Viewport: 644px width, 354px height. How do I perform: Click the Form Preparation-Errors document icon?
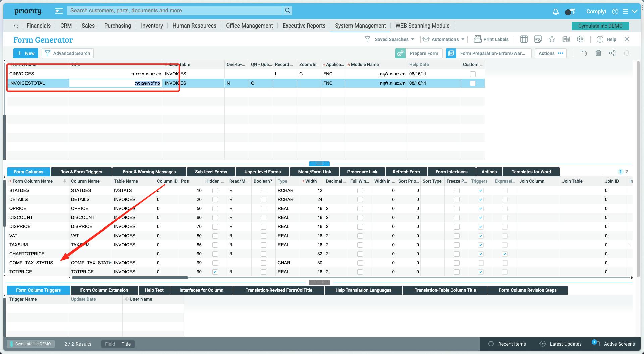[x=451, y=53]
